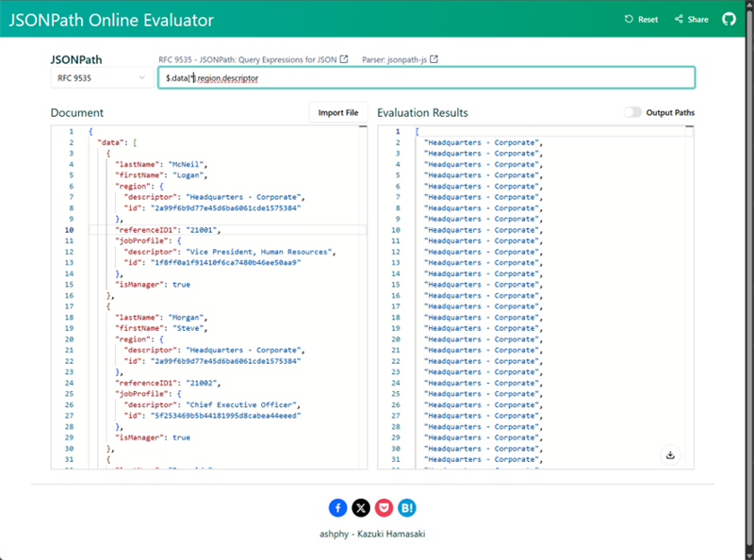Save to Pocket icon
The width and height of the screenshot is (754, 560).
(x=384, y=508)
